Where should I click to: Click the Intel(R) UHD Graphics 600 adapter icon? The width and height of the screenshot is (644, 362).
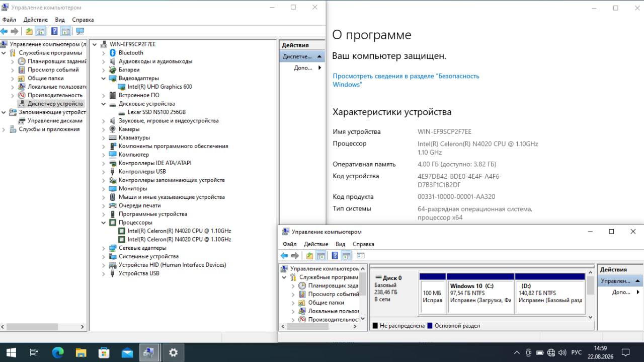click(x=122, y=87)
